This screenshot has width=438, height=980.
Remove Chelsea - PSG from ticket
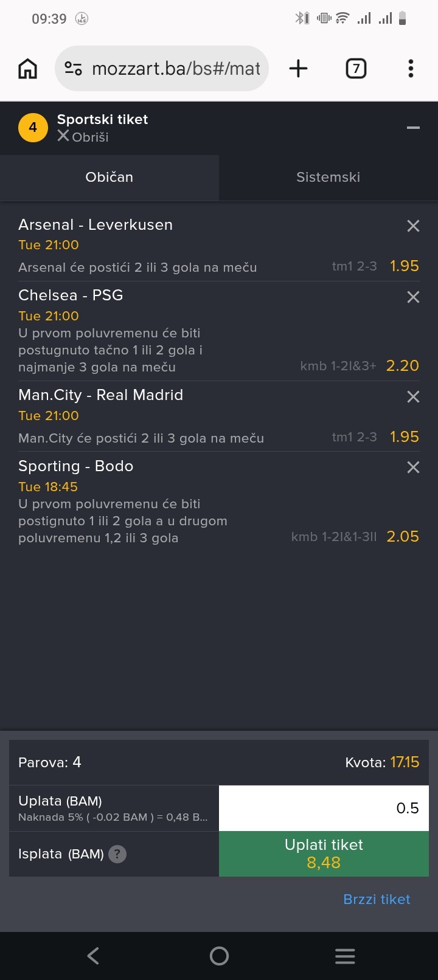413,297
